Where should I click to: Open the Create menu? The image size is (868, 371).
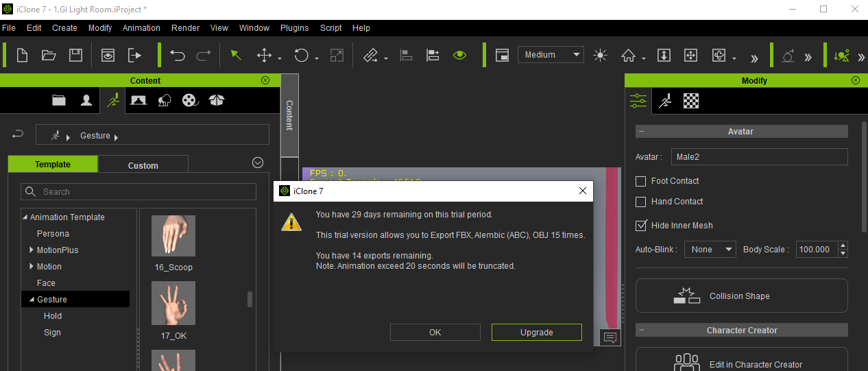pyautogui.click(x=64, y=28)
